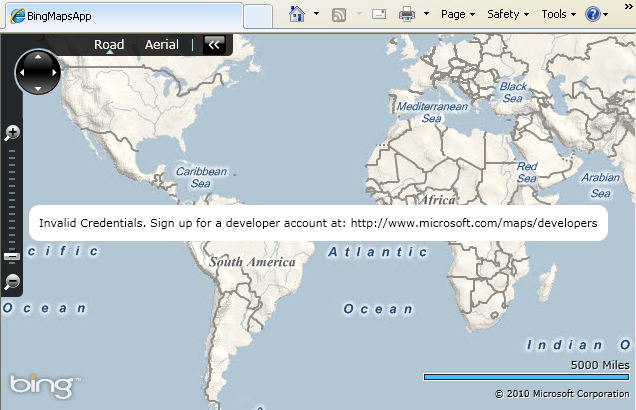Image resolution: width=636 pixels, height=410 pixels.
Task: Click the zoom slider handle
Action: [12, 256]
